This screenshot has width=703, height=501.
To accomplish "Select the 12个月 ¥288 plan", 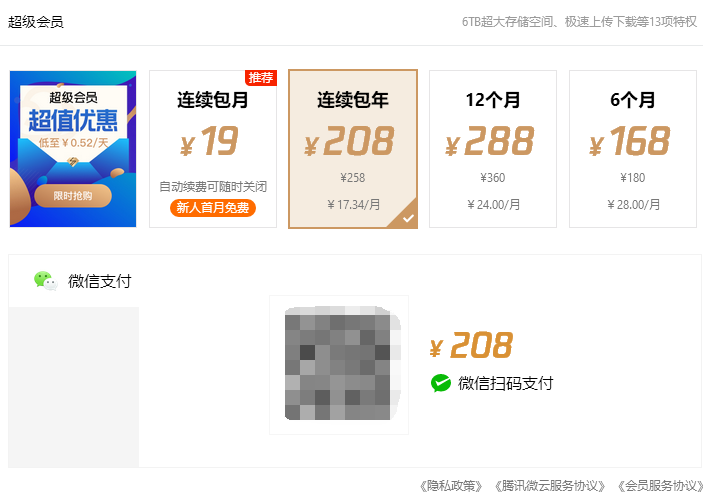I will coord(493,149).
